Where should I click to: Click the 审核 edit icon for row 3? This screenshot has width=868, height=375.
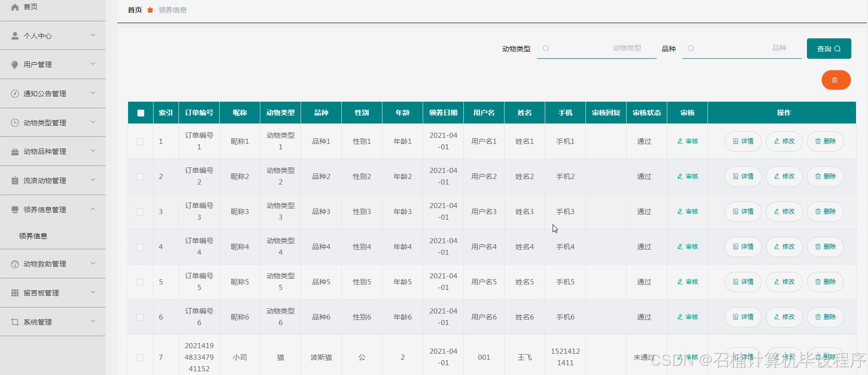[680, 212]
